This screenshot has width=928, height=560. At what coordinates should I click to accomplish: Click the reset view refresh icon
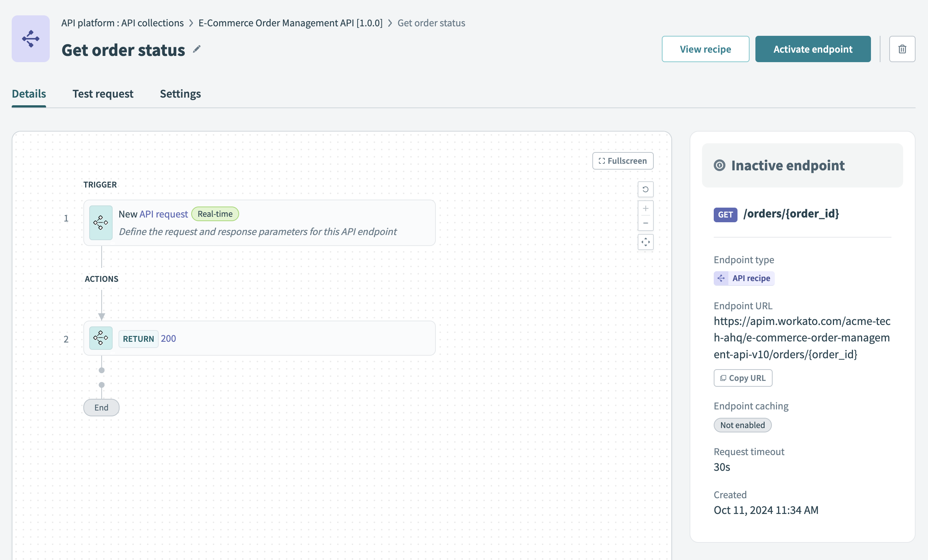pos(645,189)
